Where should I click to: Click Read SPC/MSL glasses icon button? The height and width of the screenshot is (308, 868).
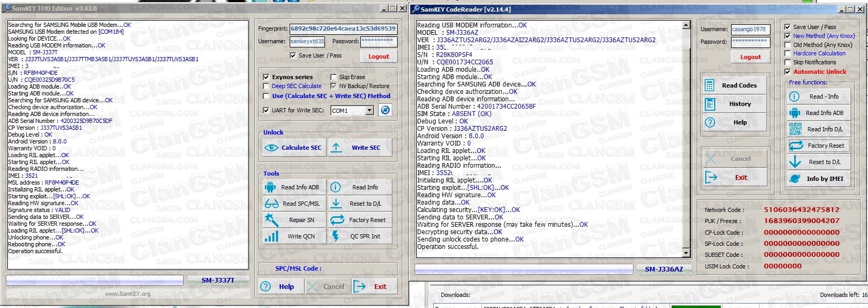(x=294, y=204)
